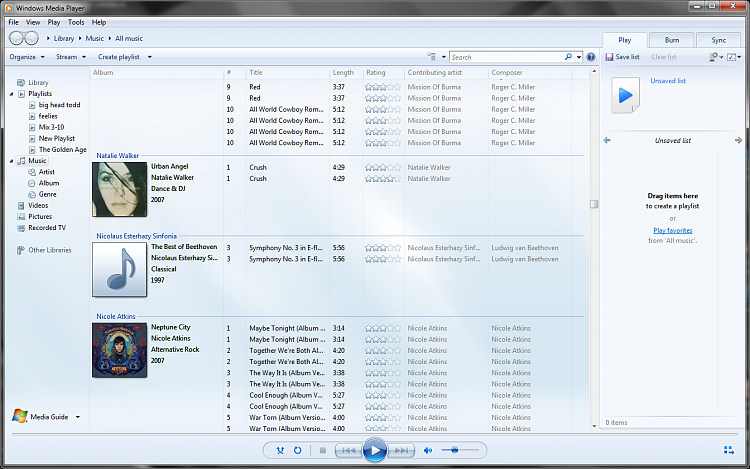The width and height of the screenshot is (750, 469).
Task: Expand the Create playlist arrow
Action: pos(150,57)
